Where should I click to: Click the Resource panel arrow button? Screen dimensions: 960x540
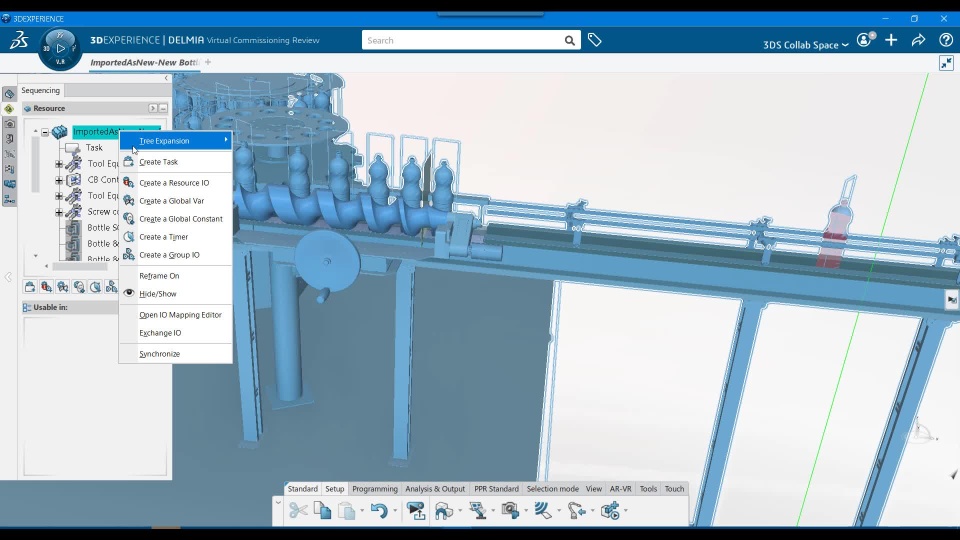(152, 108)
